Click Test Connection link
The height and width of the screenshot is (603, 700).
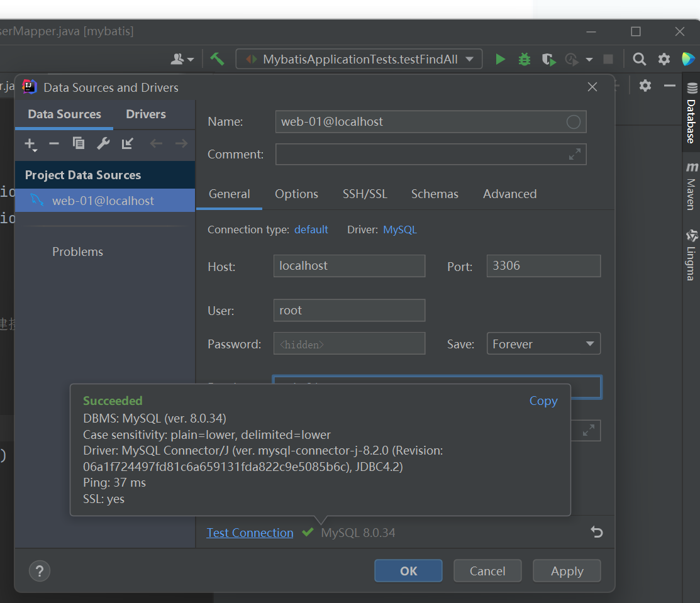pos(250,533)
